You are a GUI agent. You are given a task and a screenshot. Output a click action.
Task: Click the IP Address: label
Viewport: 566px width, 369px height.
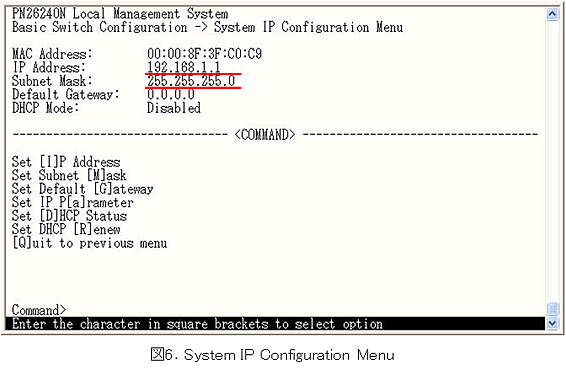[x=49, y=67]
